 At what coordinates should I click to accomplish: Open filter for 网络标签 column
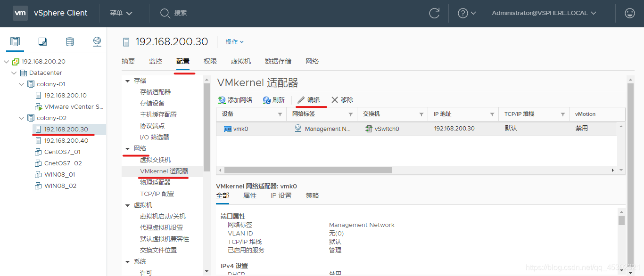tap(351, 114)
